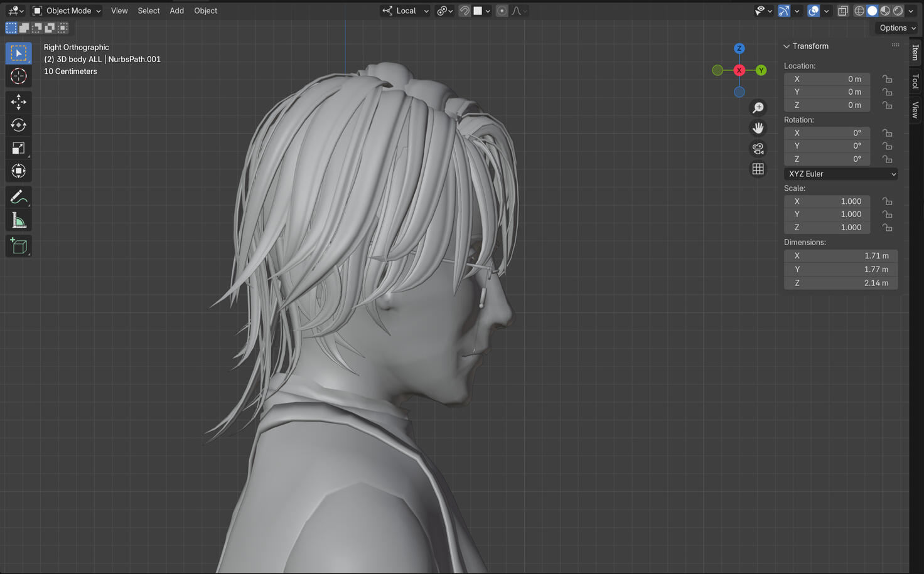The image size is (924, 574).
Task: Select the Cursor tool in toolbar
Action: (18, 77)
